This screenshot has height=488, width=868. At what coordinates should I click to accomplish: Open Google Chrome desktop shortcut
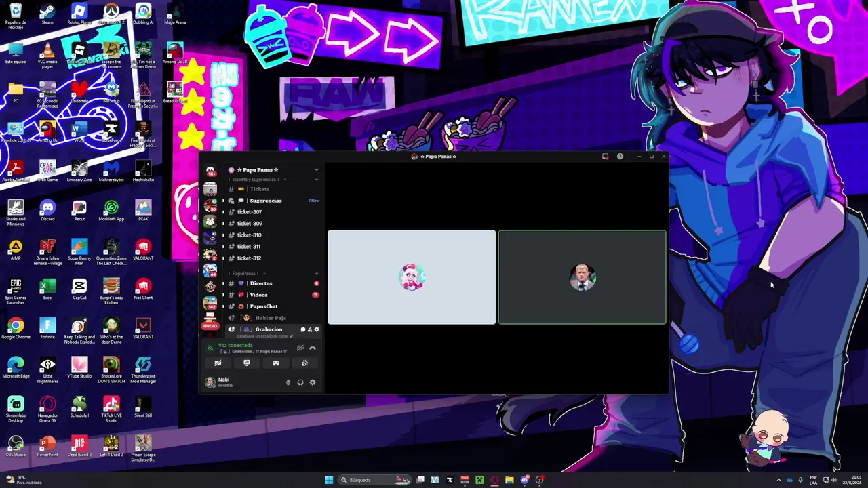click(16, 328)
